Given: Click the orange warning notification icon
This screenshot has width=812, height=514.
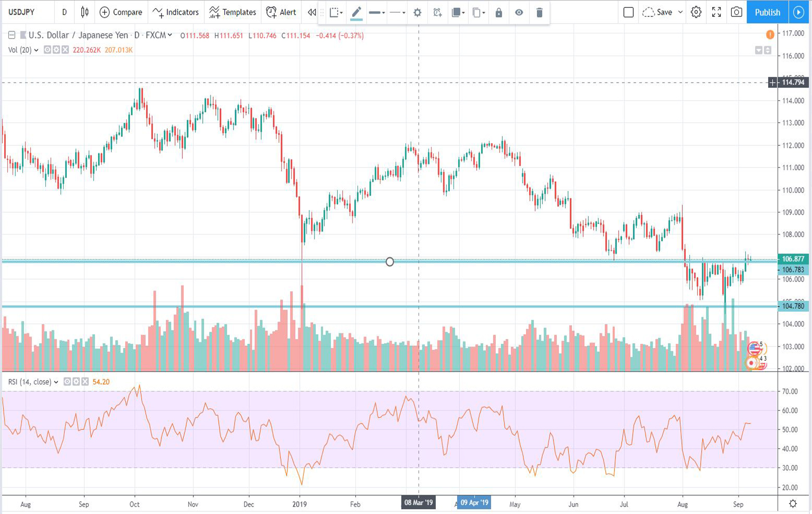Looking at the screenshot, I should [x=770, y=34].
